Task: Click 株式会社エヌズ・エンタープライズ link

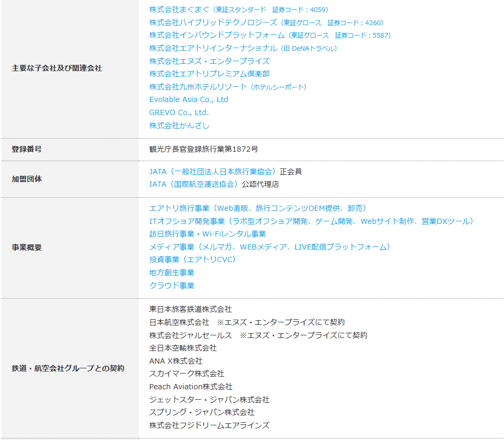Action: [210, 61]
